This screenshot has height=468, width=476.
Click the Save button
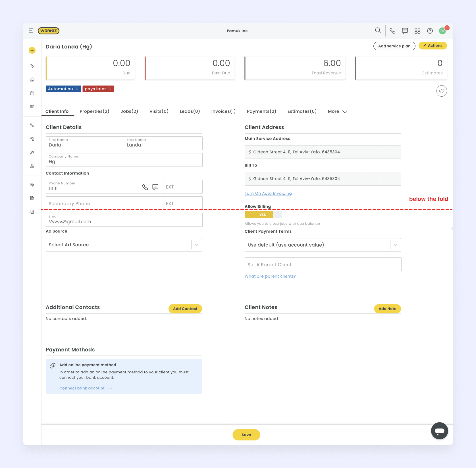click(246, 435)
